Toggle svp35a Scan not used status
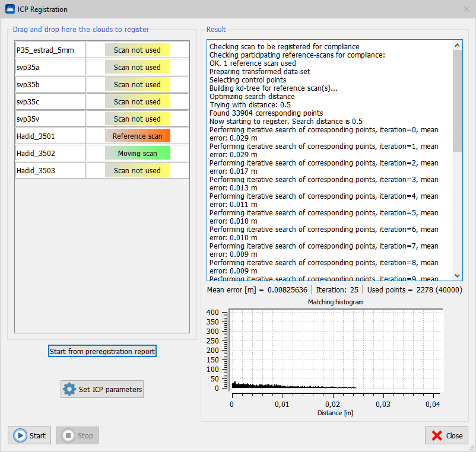476x452 pixels. (x=138, y=67)
